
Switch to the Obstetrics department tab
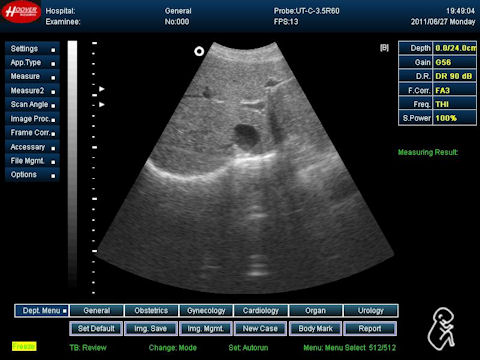tap(151, 311)
